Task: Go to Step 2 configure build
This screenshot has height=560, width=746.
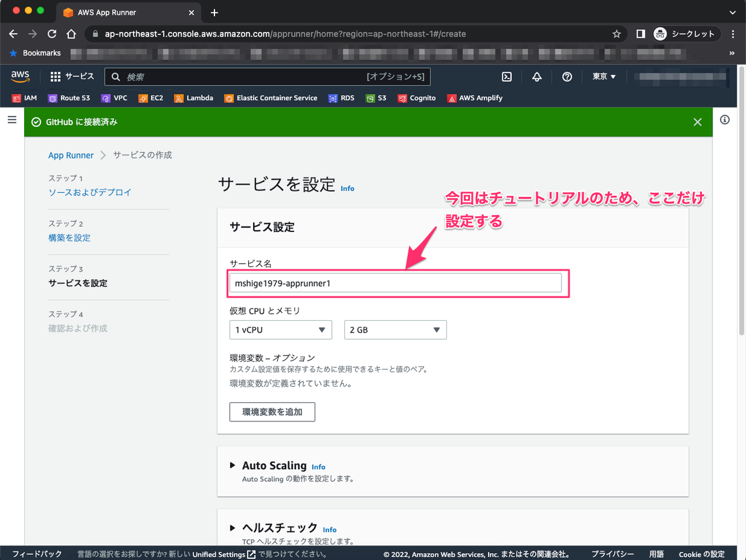Action: tap(70, 238)
